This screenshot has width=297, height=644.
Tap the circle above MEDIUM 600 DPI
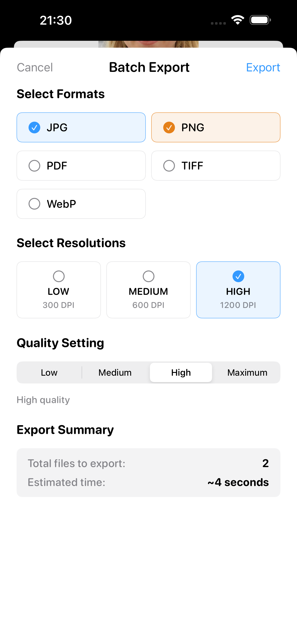[148, 276]
